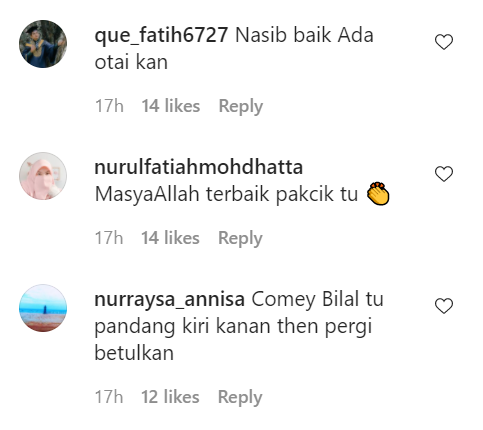
Task: Click the 'Nasib baik Ada otai kan' text
Action: click(x=234, y=49)
